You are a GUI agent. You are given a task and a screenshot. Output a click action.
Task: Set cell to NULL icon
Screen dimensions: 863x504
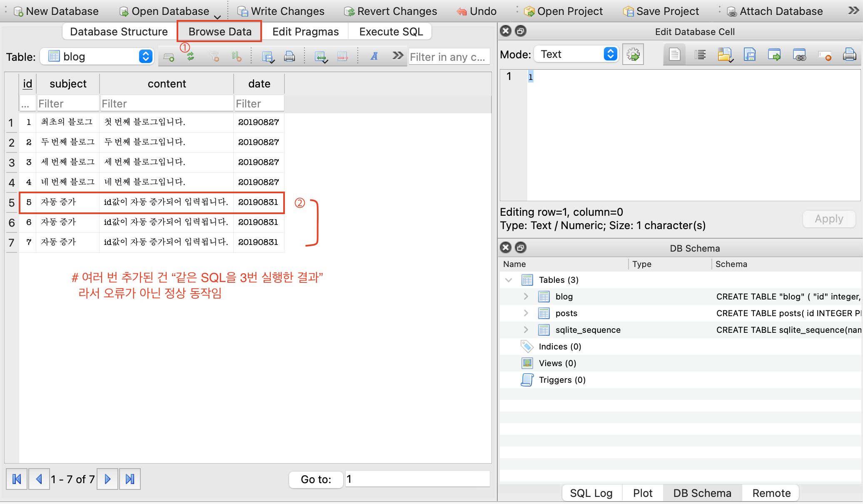tap(825, 55)
